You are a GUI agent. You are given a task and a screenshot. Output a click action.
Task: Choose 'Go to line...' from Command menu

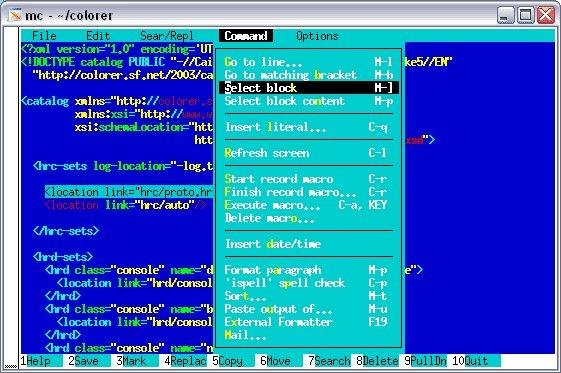(x=308, y=62)
